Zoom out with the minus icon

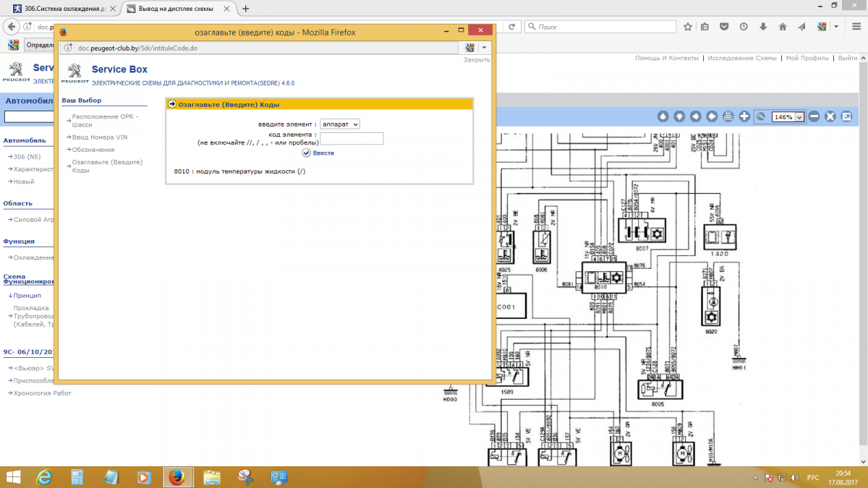pyautogui.click(x=814, y=116)
